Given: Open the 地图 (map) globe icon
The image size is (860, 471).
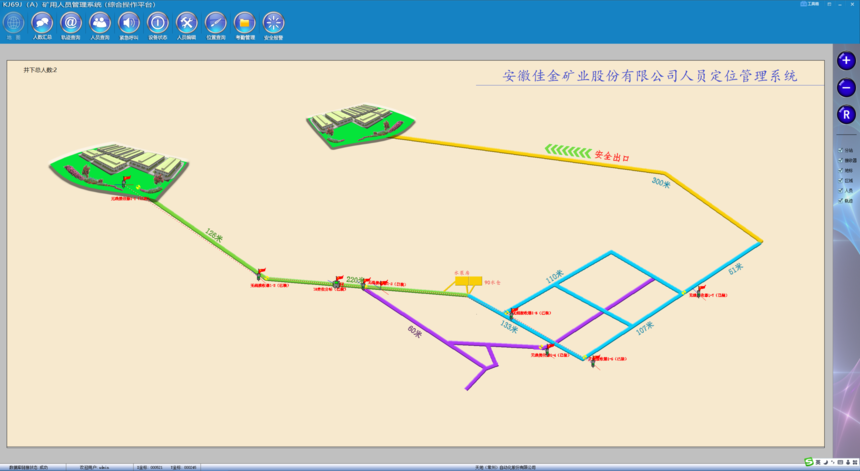Looking at the screenshot, I should click(13, 24).
